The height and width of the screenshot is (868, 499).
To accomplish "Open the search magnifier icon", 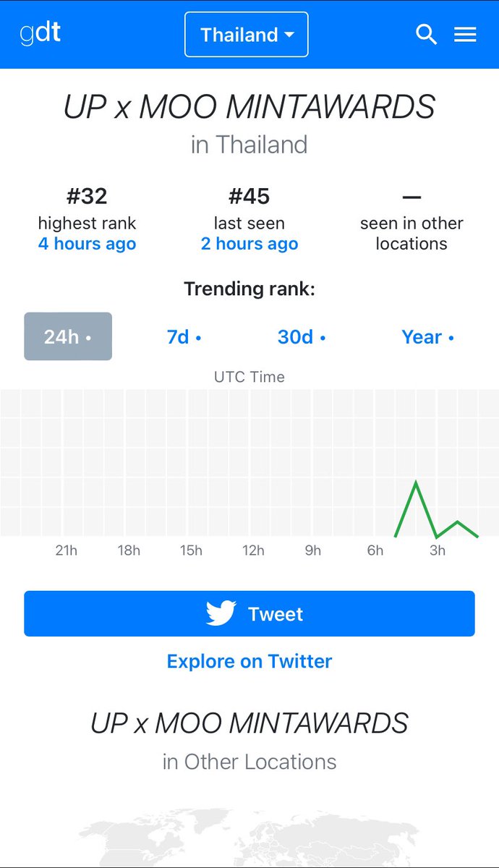I will point(427,35).
